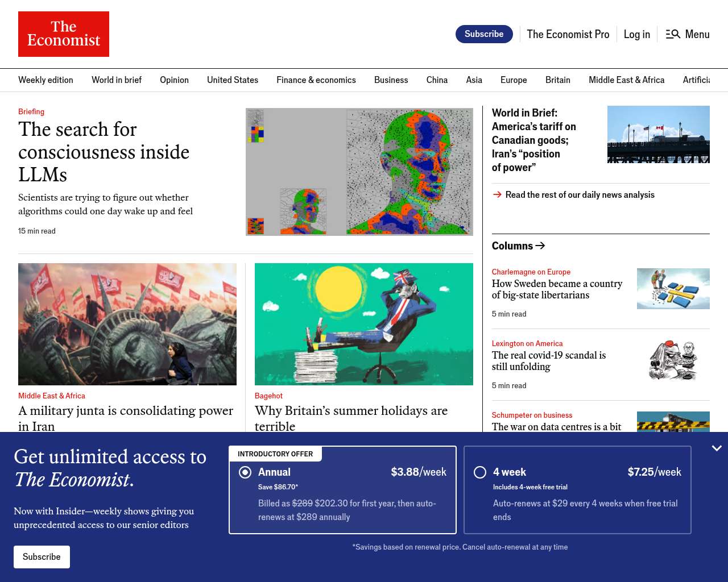Open 'The real covid-19 scandal is still unfolding'
The height and width of the screenshot is (582, 728).
(x=549, y=361)
